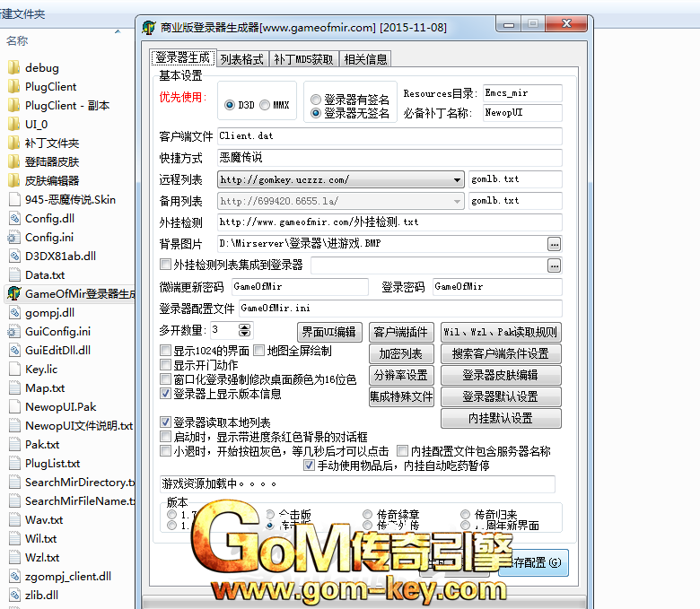Open 客户端插件 settings
Image resolution: width=700 pixels, height=609 pixels.
pyautogui.click(x=401, y=332)
